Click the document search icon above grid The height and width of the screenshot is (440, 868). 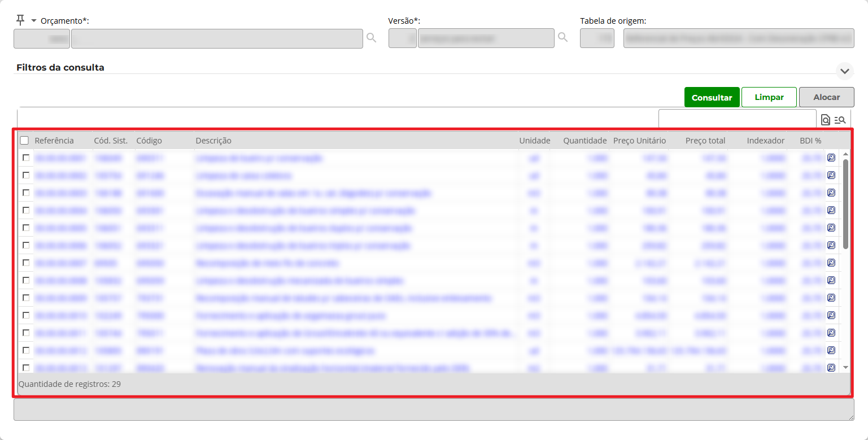pyautogui.click(x=825, y=120)
